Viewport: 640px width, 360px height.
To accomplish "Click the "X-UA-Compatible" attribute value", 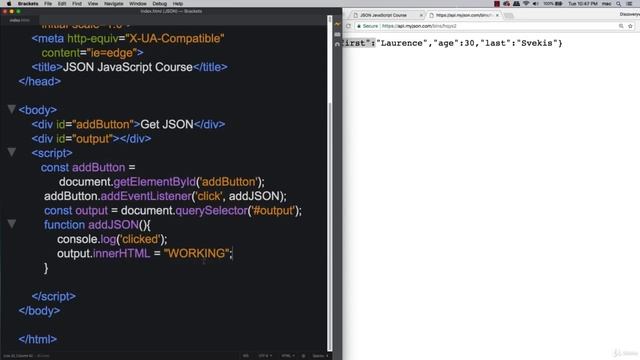I will click(175, 38).
